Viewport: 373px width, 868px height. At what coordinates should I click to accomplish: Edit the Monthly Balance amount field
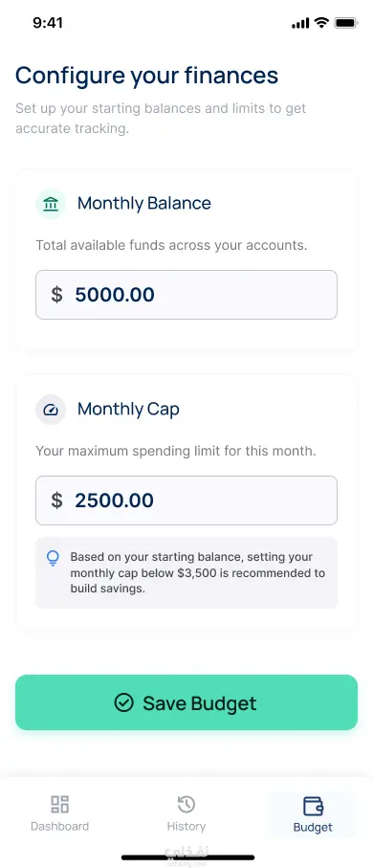[x=186, y=295]
